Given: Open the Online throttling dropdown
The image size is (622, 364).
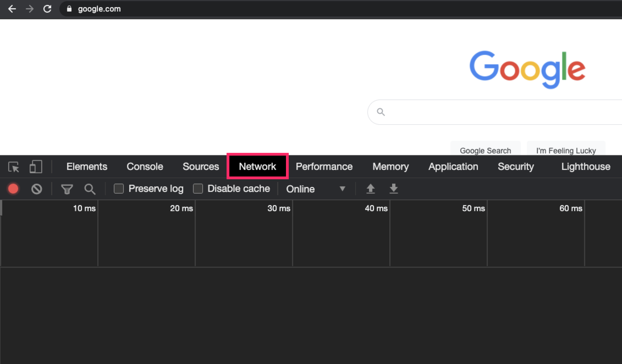Looking at the screenshot, I should pyautogui.click(x=315, y=189).
